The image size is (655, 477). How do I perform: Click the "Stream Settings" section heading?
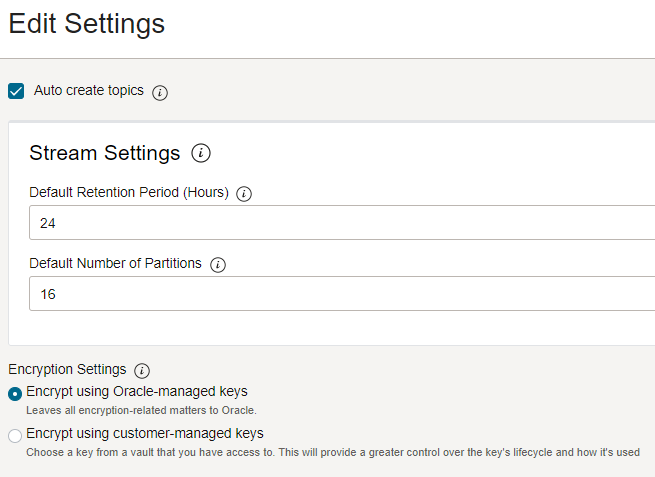coord(105,153)
